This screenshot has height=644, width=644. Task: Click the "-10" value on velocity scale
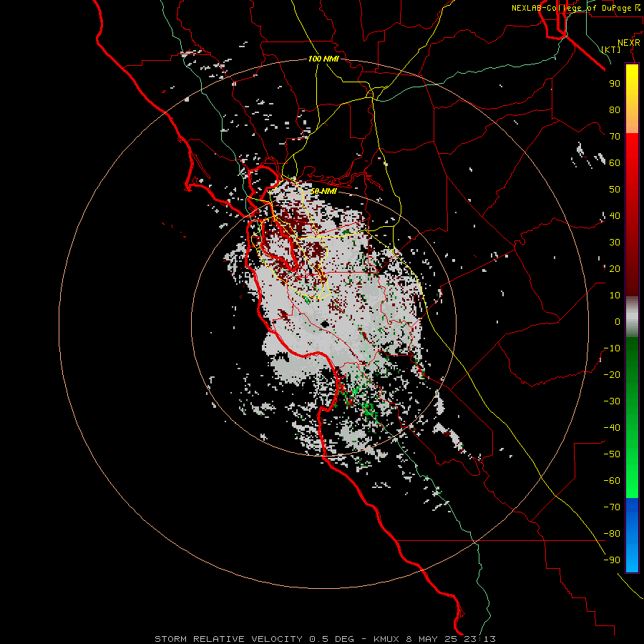[612, 348]
